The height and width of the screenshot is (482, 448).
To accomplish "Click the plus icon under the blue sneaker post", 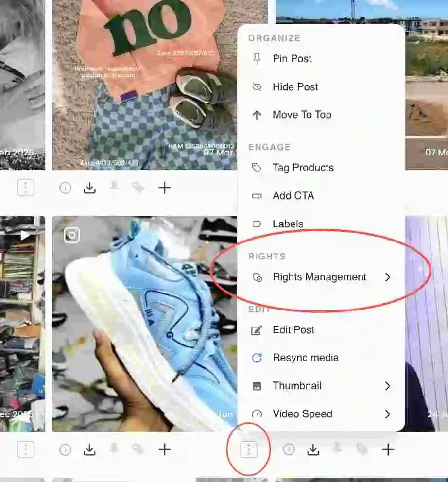I will point(165,450).
